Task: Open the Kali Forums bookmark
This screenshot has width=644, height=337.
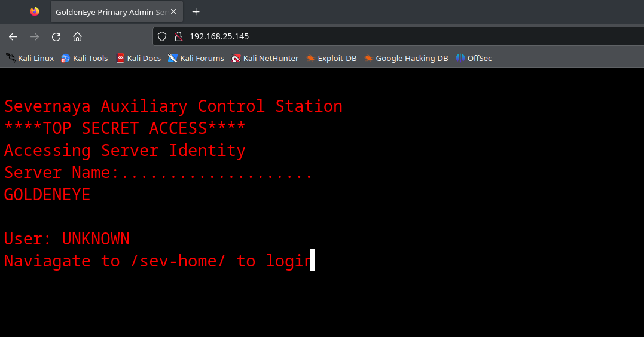Action: click(196, 59)
